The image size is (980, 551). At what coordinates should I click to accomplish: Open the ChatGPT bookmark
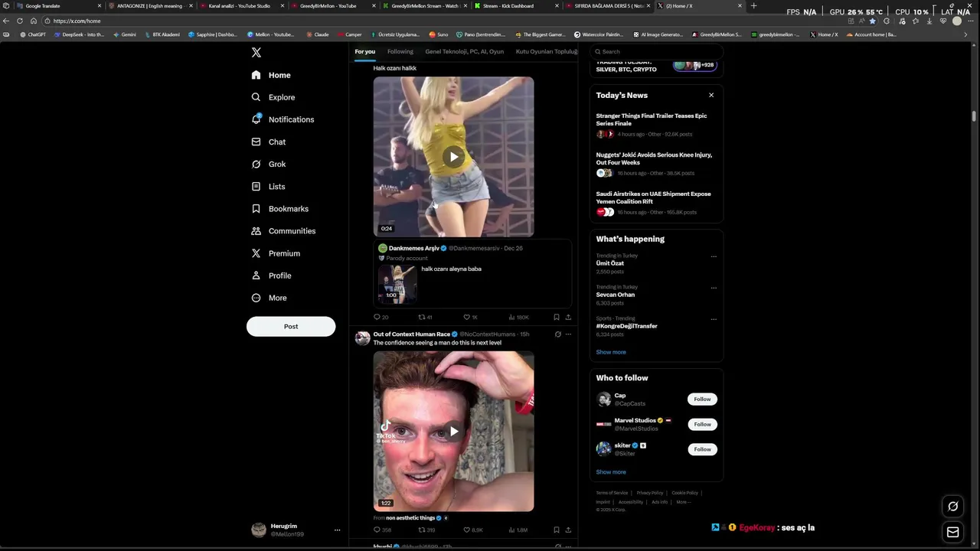tap(33, 34)
